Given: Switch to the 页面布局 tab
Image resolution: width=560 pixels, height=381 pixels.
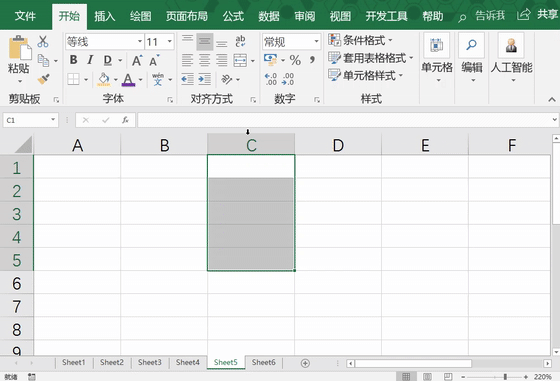Looking at the screenshot, I should click(187, 16).
